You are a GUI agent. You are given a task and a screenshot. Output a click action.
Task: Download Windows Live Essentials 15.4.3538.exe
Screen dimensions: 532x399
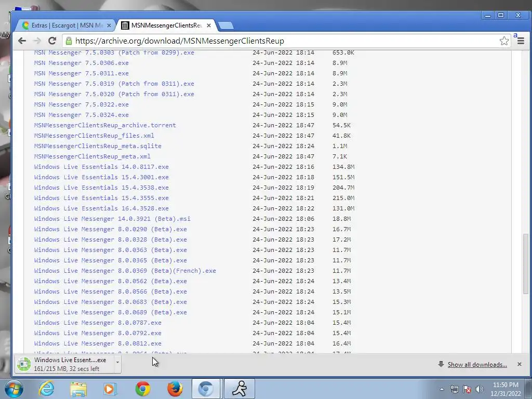101,188
